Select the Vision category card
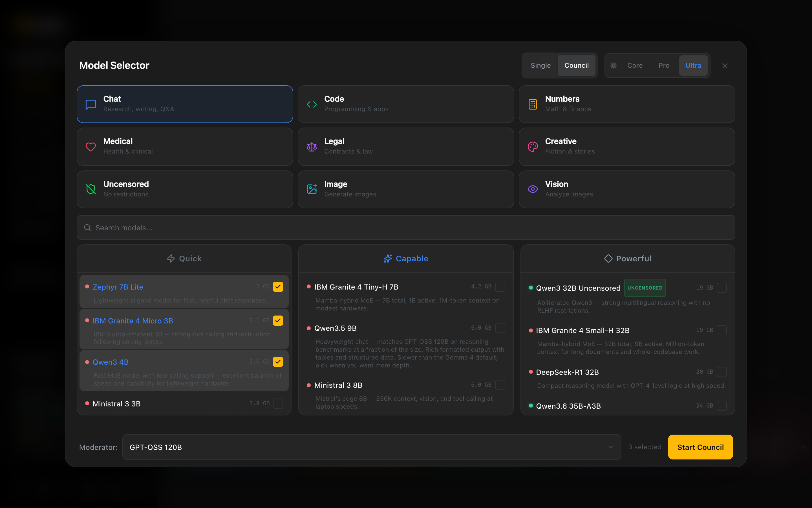This screenshot has height=508, width=812. point(627,189)
